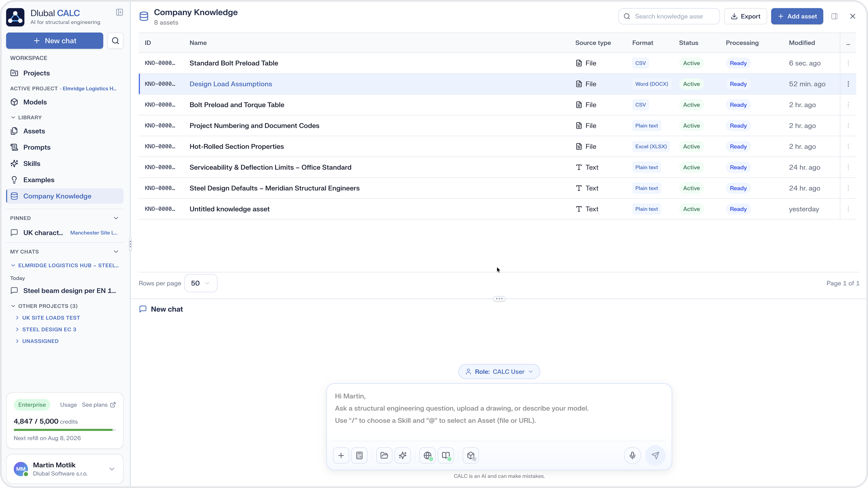This screenshot has height=488, width=868.
Task: Open Steel Design Defaults – Meridian asset
Action: tap(274, 188)
